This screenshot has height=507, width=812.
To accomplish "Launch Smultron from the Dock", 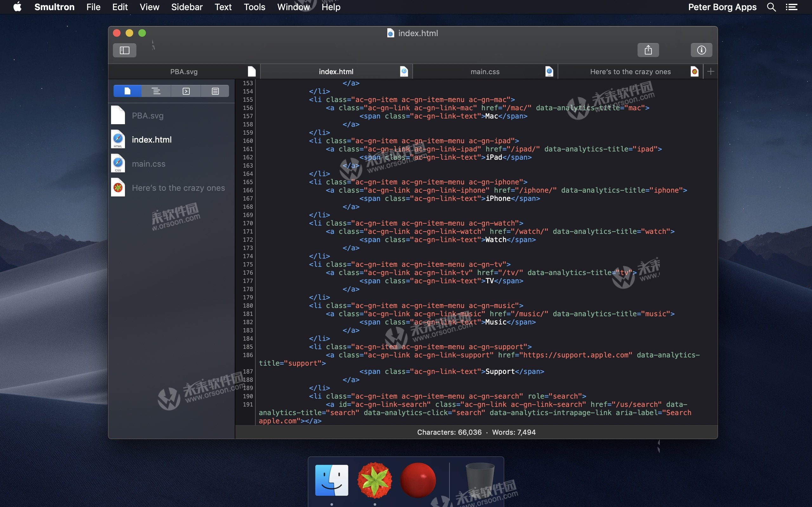I will click(x=375, y=480).
